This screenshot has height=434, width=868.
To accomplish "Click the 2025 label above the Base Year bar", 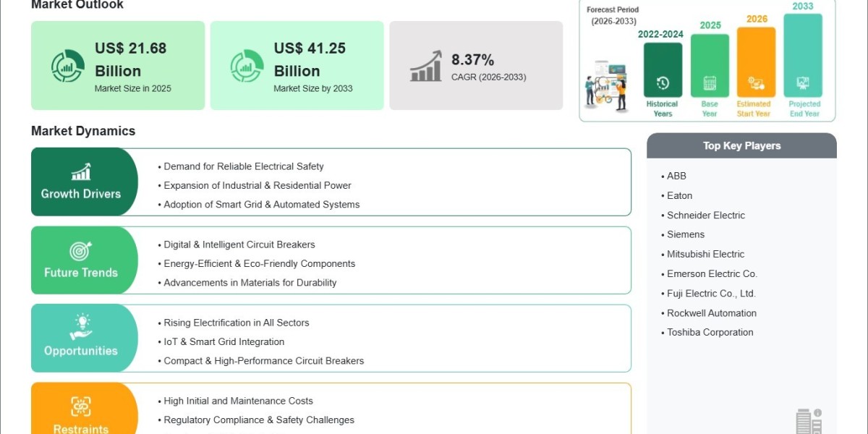I will pos(710,25).
